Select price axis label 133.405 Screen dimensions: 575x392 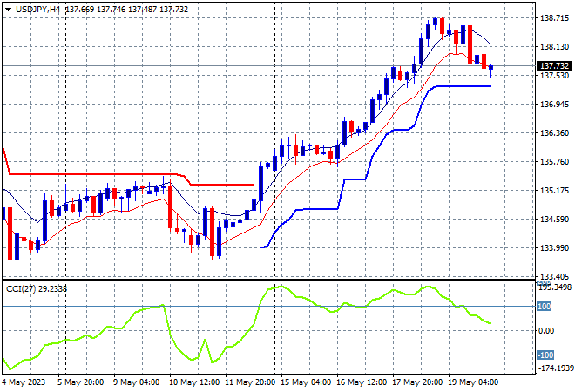[555, 276]
